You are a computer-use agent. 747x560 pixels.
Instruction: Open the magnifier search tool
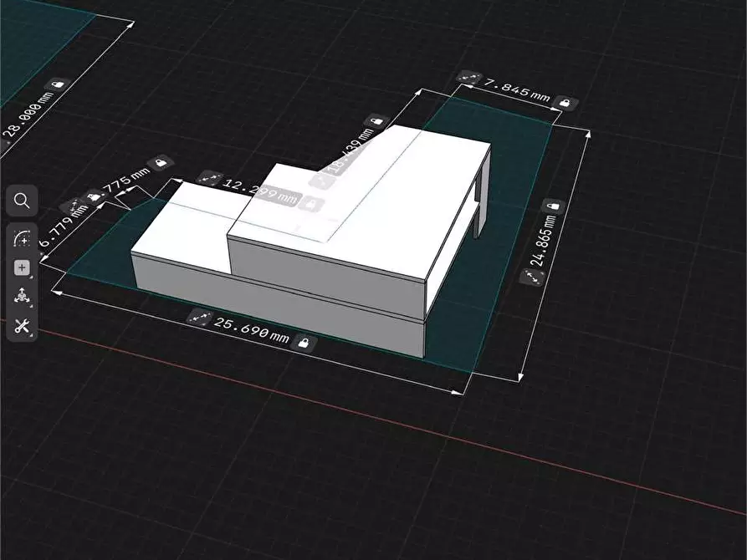[22, 201]
